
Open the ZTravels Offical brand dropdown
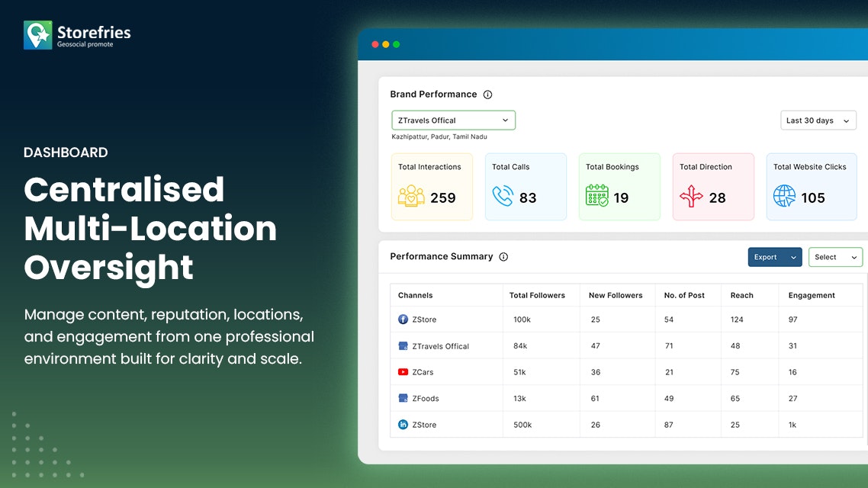[x=453, y=120]
